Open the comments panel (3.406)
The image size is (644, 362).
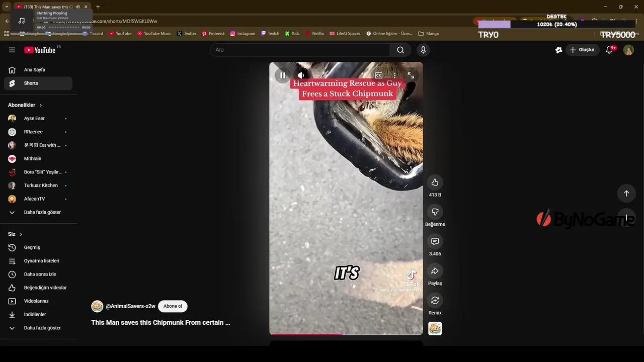(435, 241)
